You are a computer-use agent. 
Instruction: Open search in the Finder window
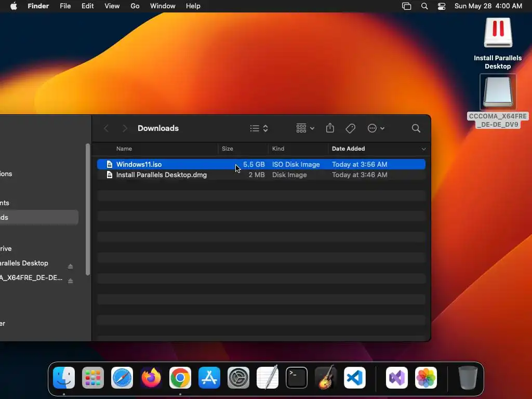[416, 128]
